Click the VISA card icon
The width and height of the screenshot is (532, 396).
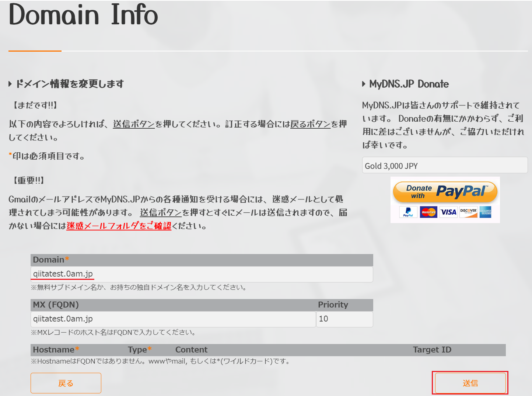coord(448,212)
